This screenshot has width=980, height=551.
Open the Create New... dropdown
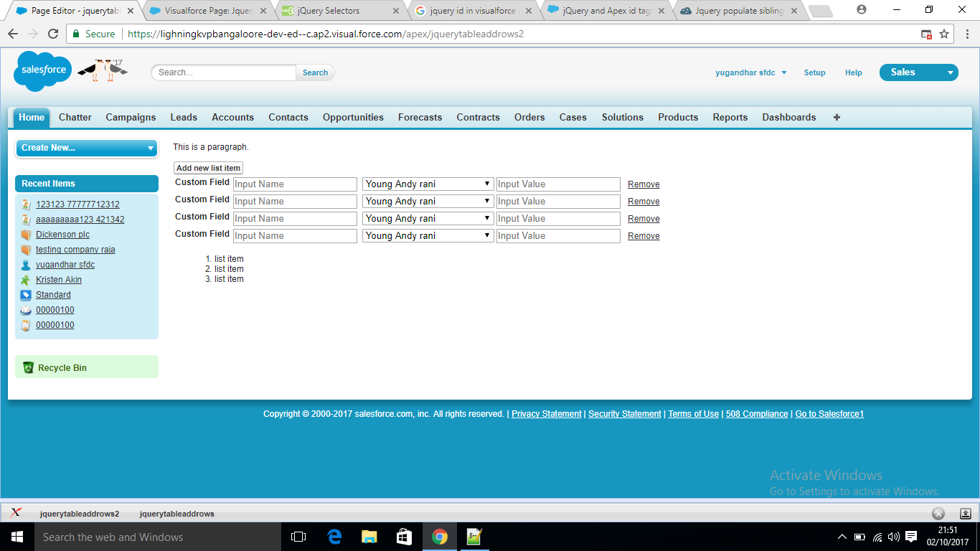pyautogui.click(x=87, y=148)
